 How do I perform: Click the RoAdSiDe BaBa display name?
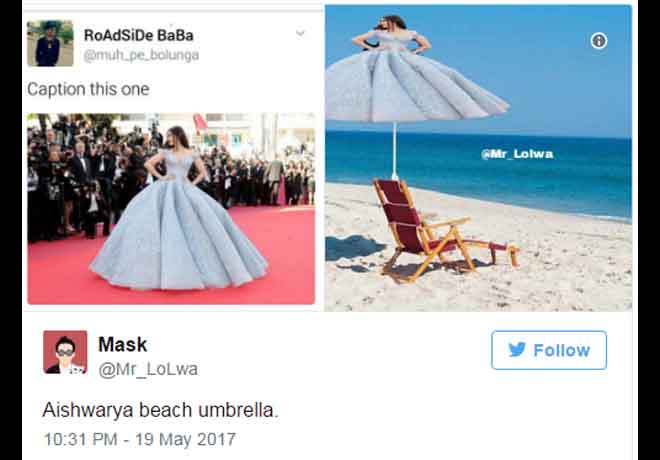pos(138,35)
